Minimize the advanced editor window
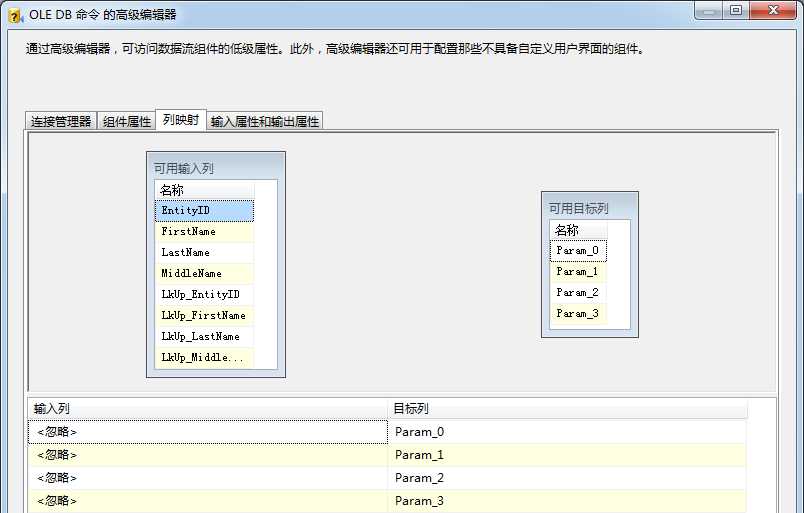 pyautogui.click(x=709, y=10)
